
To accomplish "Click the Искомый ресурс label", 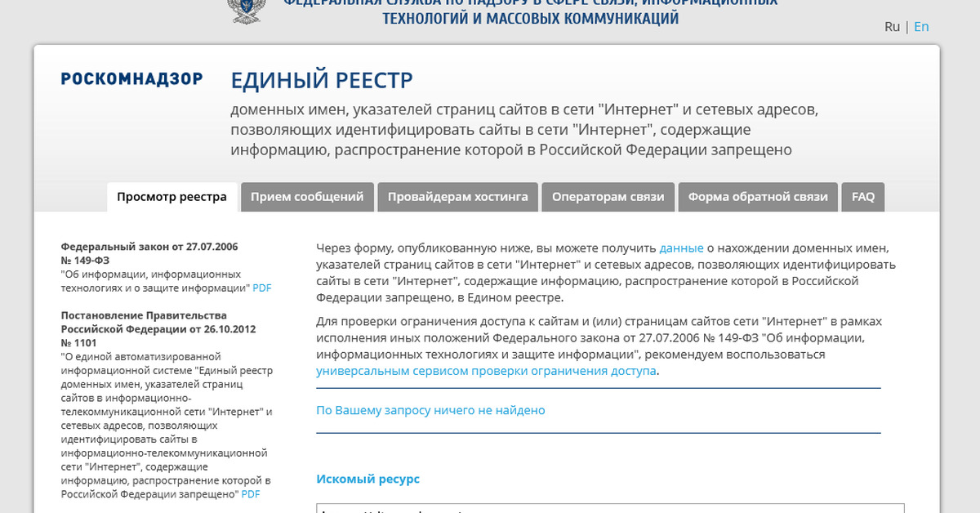I will (x=367, y=479).
